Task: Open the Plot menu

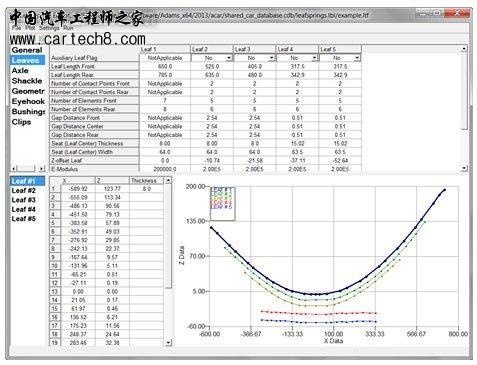Action: point(30,28)
